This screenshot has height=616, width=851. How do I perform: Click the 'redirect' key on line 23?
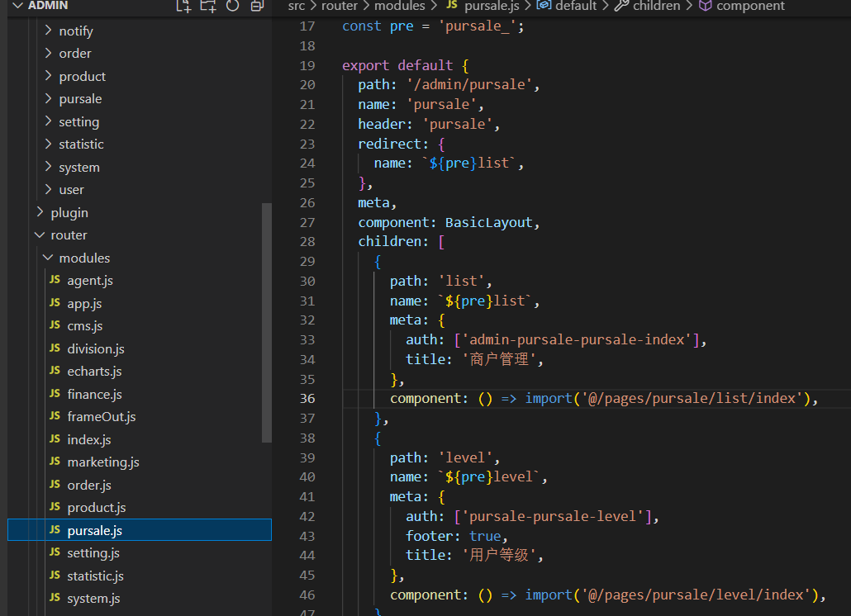coord(390,144)
